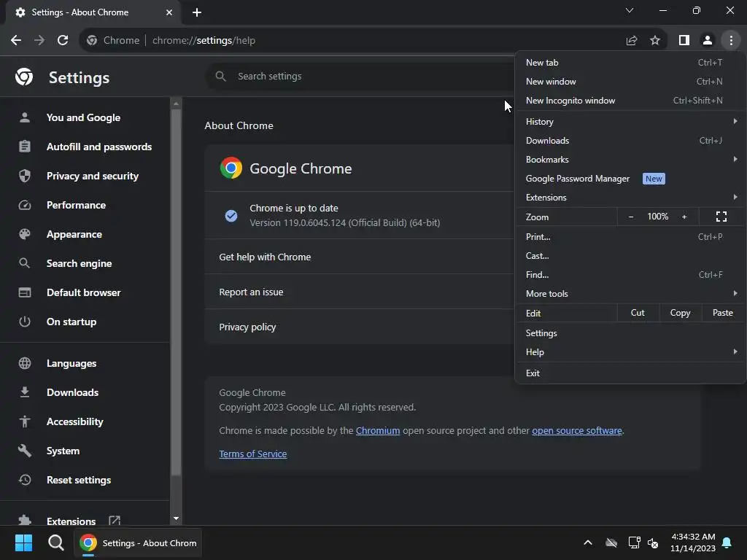The height and width of the screenshot is (560, 747).
Task: Expand the Bookmarks submenu
Action: (630, 160)
